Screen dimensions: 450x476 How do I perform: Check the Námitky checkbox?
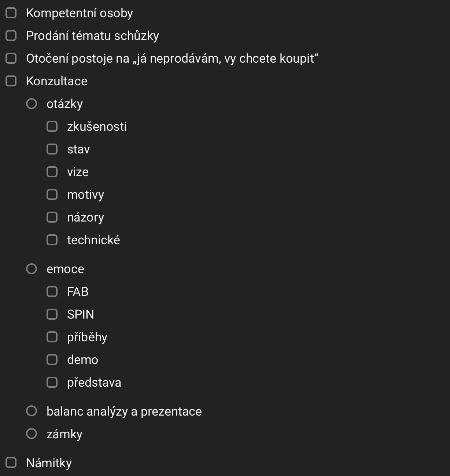click(x=11, y=462)
